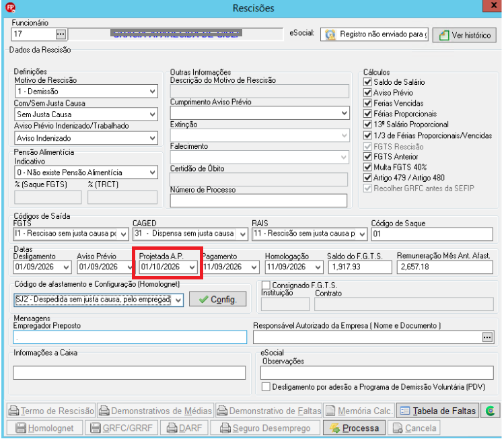The image size is (504, 441).
Task: Expand the Pensão Alimentícia Indicativo dropdown
Action: click(152, 172)
